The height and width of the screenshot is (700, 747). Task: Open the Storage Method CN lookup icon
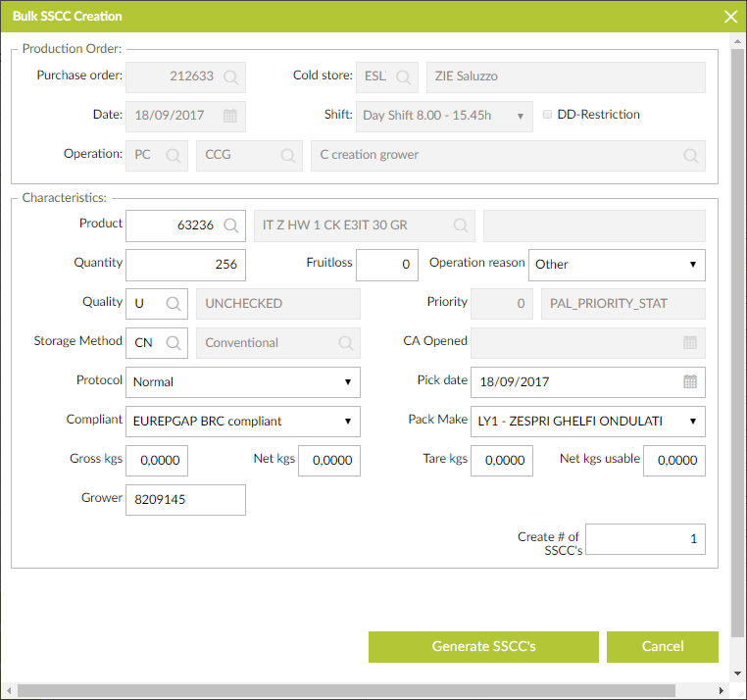coord(173,343)
